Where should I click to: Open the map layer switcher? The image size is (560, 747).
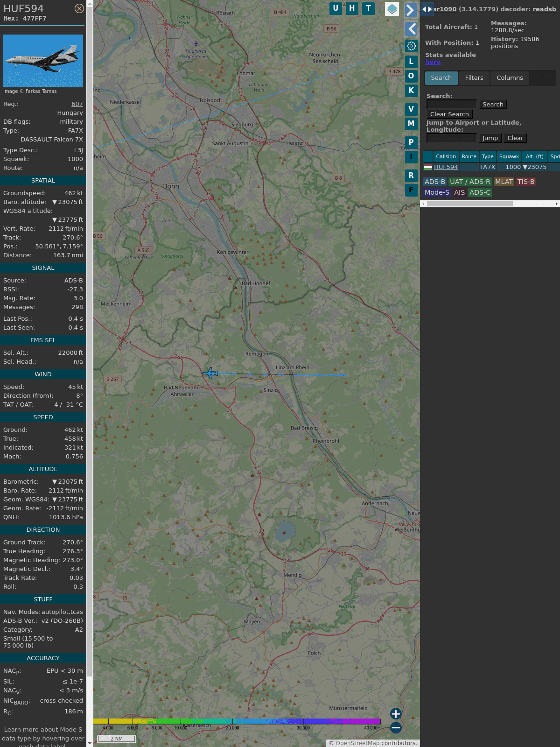point(392,9)
